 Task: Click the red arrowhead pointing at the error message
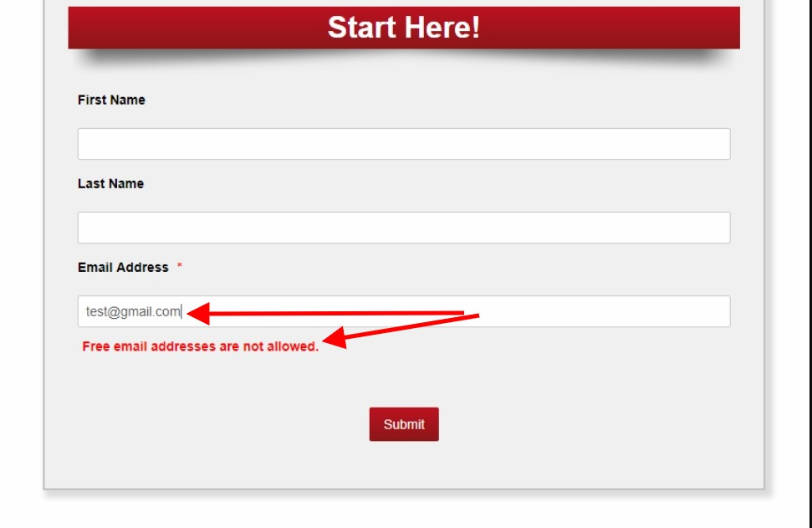(x=335, y=338)
